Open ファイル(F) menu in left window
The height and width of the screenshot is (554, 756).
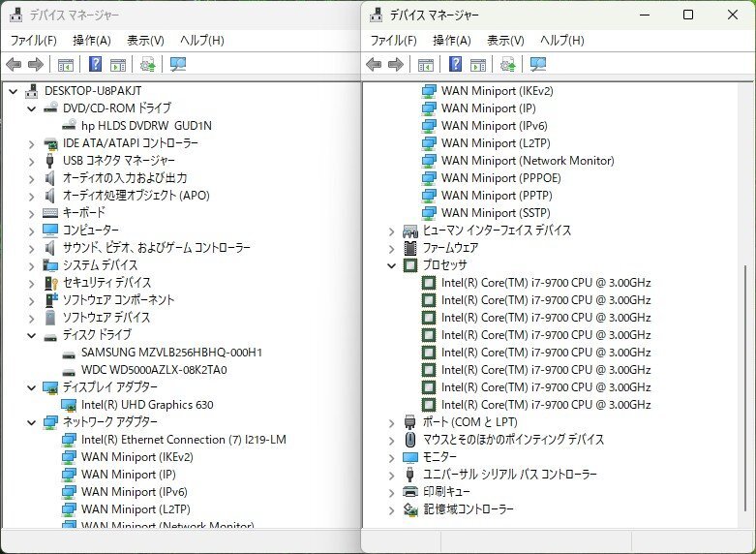pyautogui.click(x=33, y=41)
